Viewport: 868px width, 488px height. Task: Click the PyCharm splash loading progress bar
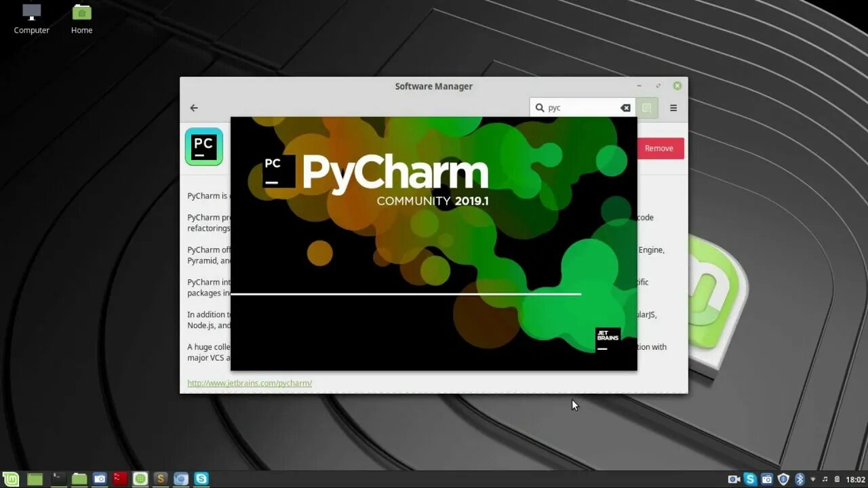pos(406,294)
